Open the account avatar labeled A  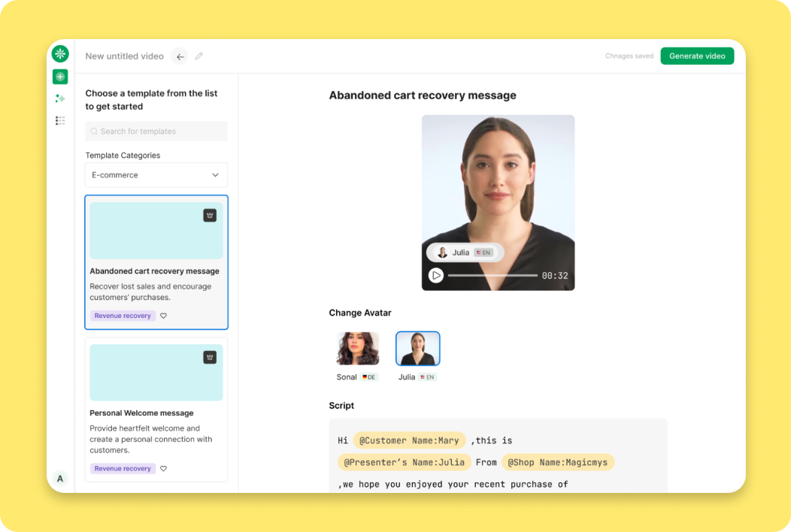[60, 479]
